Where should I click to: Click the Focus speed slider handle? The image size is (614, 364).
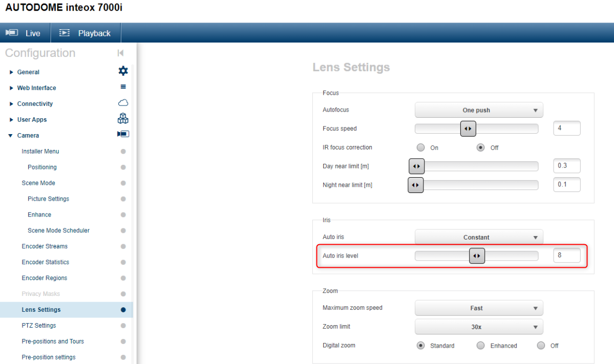click(468, 129)
